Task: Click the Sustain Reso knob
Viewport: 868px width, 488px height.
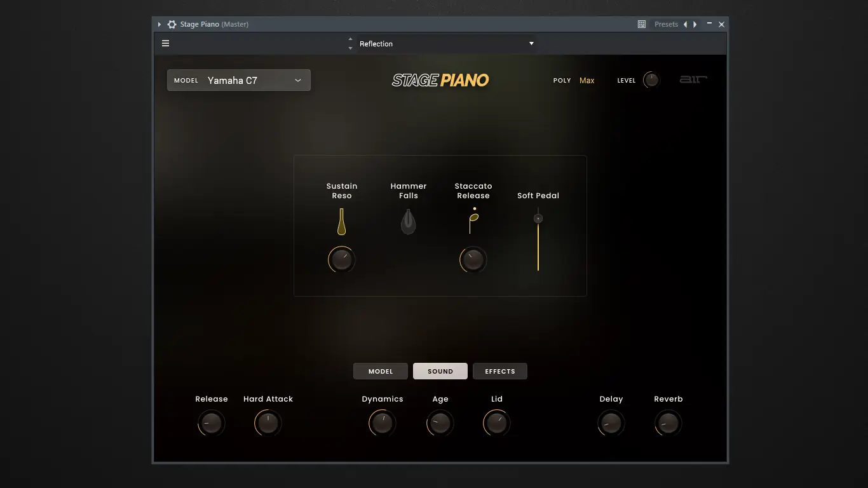Action: click(x=342, y=260)
